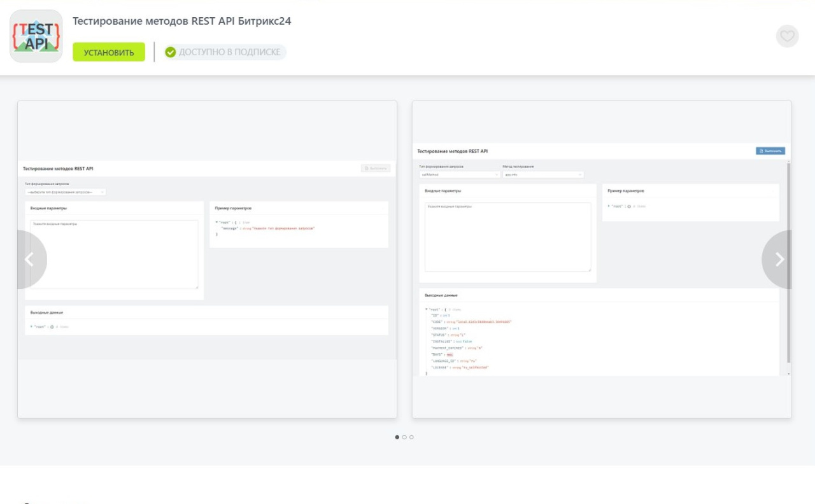Image resolution: width=815 pixels, height=504 pixels.
Task: Click blue Выполнить button in right screenshot
Action: click(770, 151)
